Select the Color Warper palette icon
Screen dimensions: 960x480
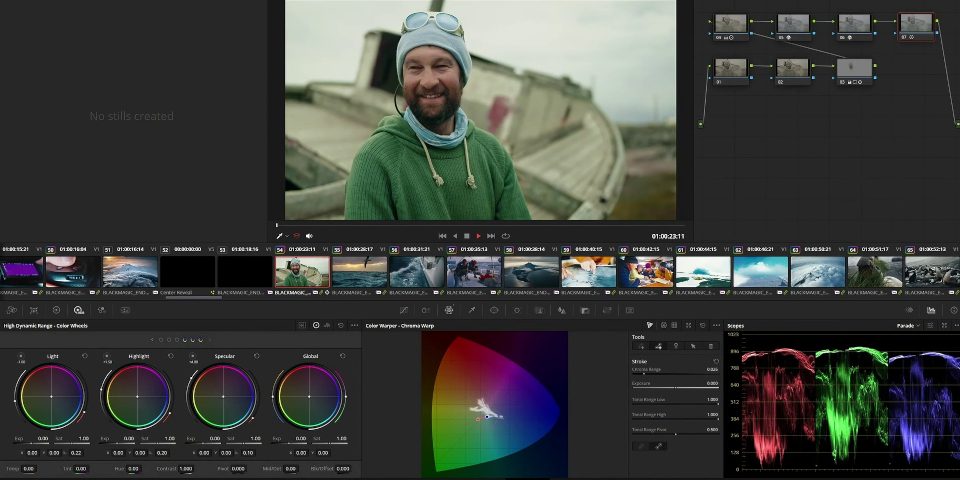449,310
